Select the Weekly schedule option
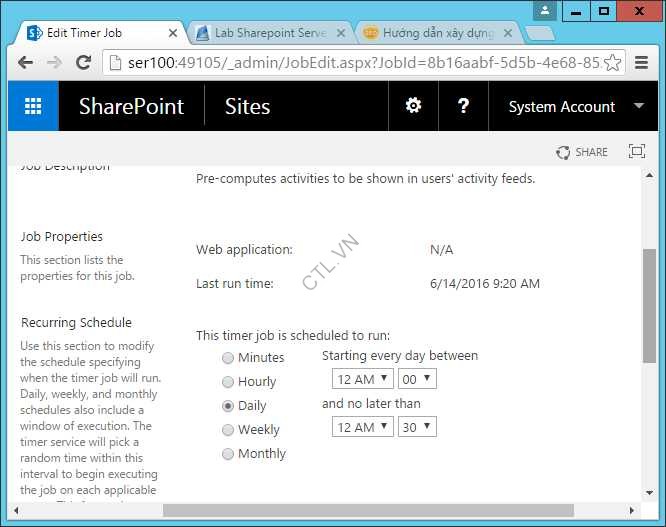 click(229, 430)
